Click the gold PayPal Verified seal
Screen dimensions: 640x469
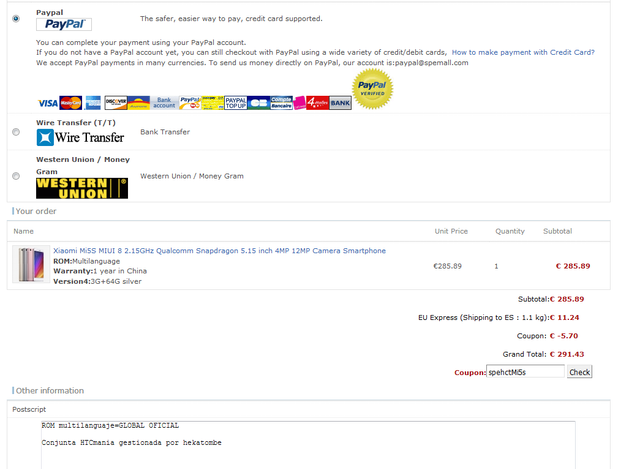click(x=372, y=89)
